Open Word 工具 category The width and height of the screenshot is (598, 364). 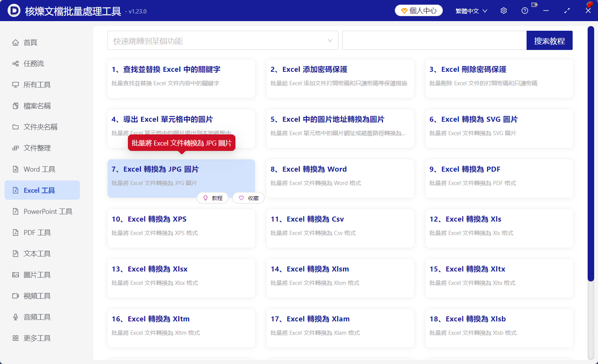(42, 169)
